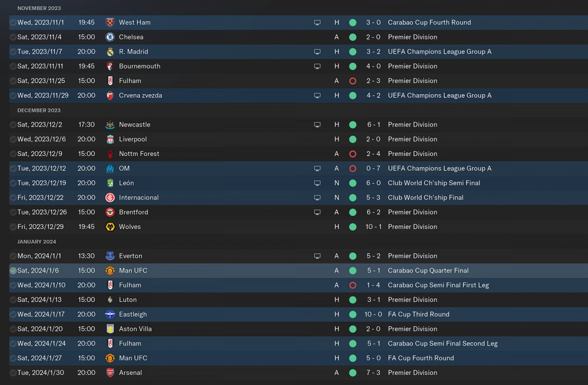Select the TV icon on the OM fixture
The width and height of the screenshot is (588, 385).
click(317, 168)
